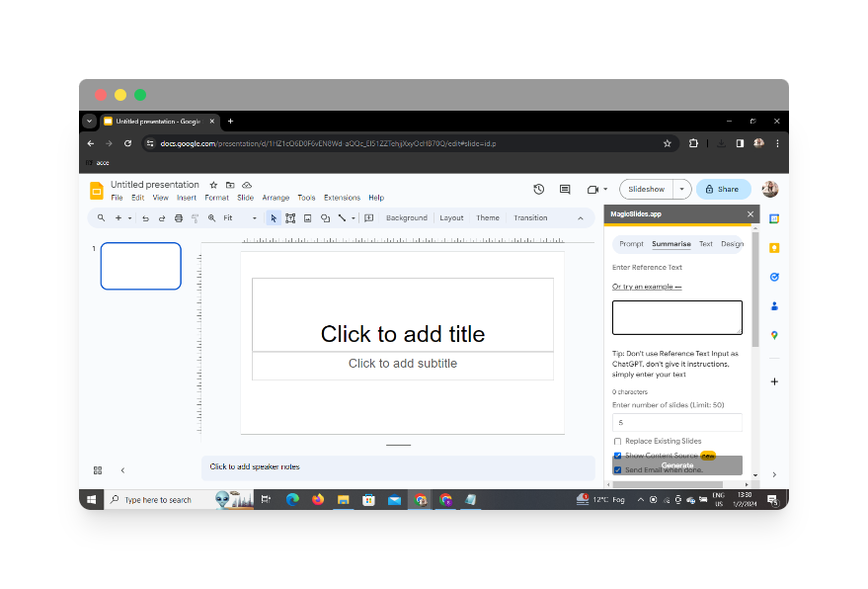Open the new slide layout dropdown arrow

coord(130,218)
